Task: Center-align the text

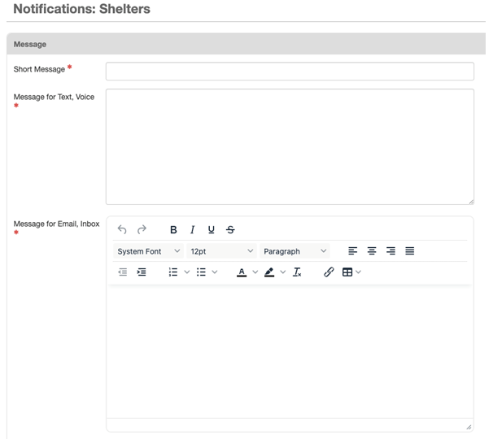Action: coord(372,251)
